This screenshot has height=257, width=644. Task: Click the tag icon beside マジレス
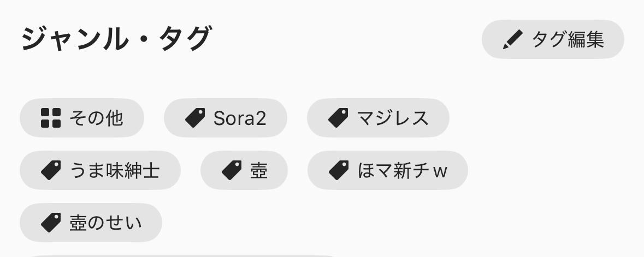click(338, 118)
